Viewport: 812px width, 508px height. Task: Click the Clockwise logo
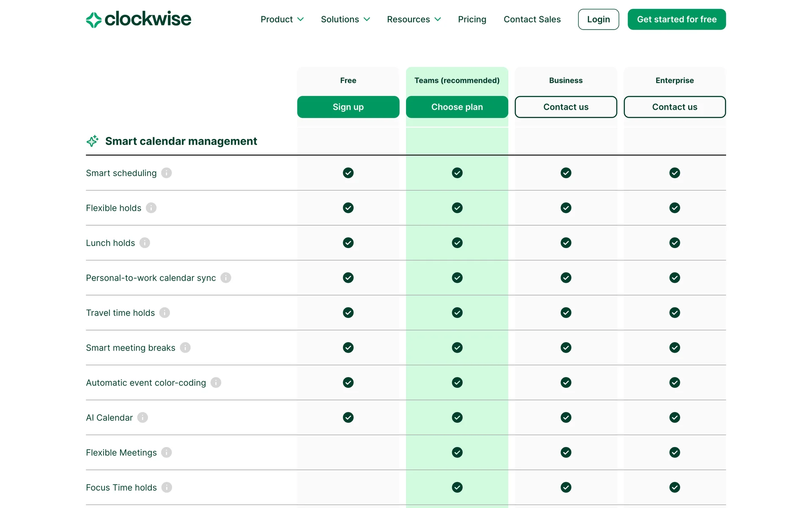[138, 19]
